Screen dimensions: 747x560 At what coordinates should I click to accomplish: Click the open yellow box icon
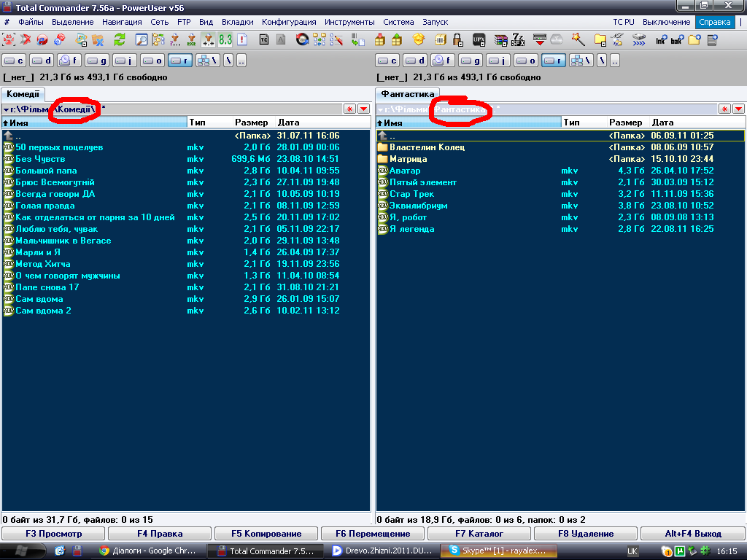418,39
